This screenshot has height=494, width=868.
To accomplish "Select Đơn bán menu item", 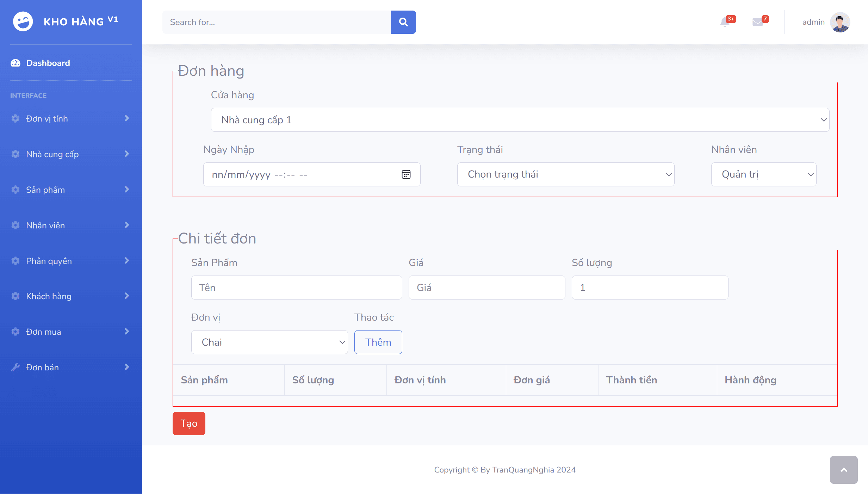I will 71,367.
